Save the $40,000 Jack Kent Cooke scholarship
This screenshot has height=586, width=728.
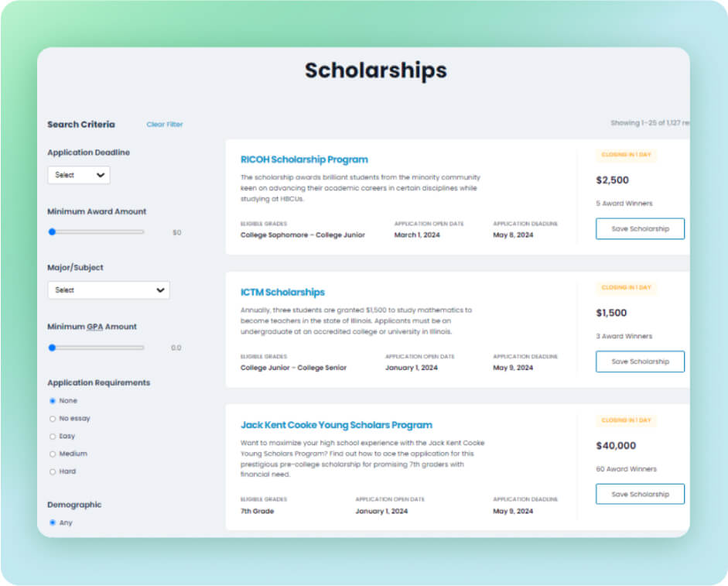click(640, 494)
